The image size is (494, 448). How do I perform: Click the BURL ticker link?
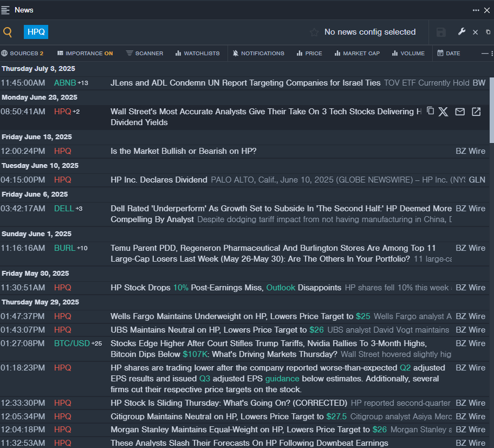pos(64,248)
